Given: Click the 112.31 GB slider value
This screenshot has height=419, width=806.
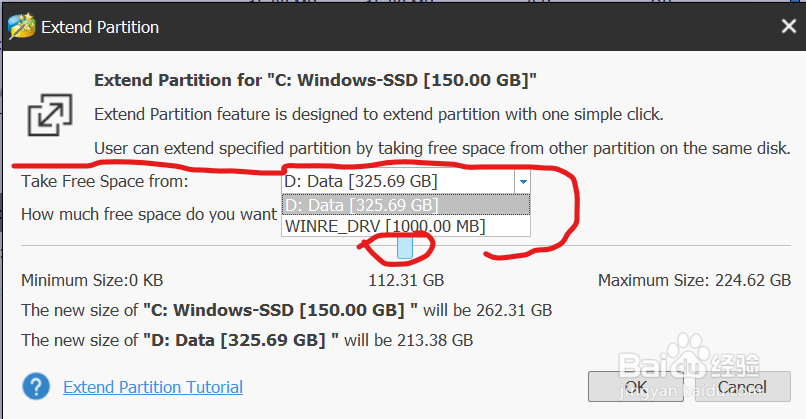Looking at the screenshot, I should 406,281.
